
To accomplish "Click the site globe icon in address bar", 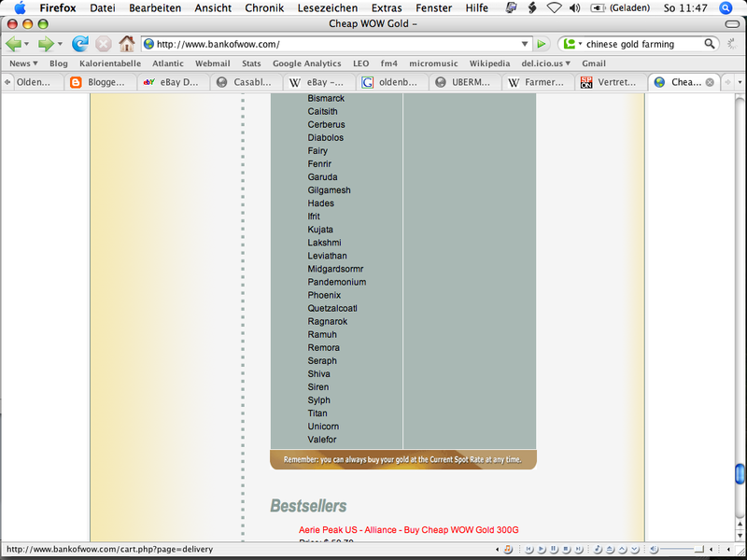I will (x=148, y=44).
